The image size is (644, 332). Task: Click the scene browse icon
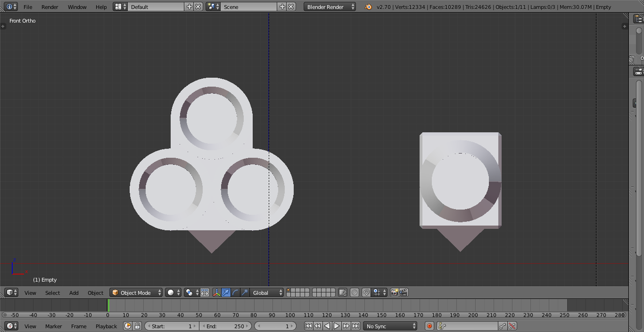pyautogui.click(x=213, y=7)
